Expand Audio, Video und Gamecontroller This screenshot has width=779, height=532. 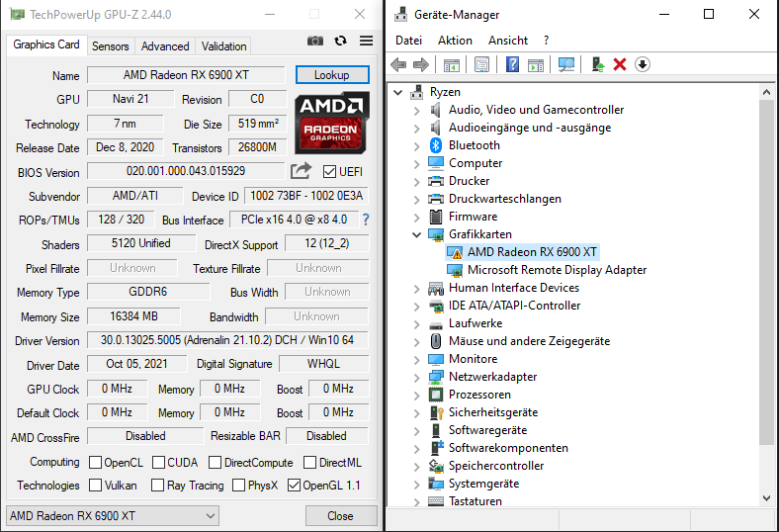click(417, 111)
